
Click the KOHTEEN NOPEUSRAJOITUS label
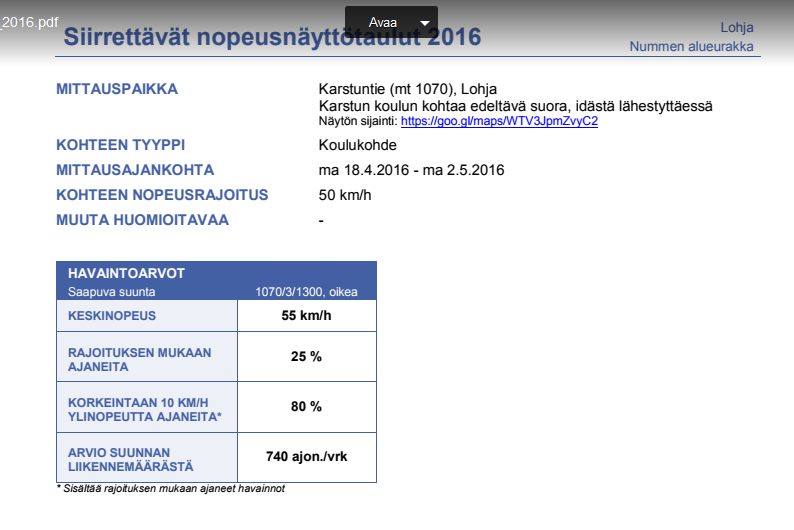(162, 195)
